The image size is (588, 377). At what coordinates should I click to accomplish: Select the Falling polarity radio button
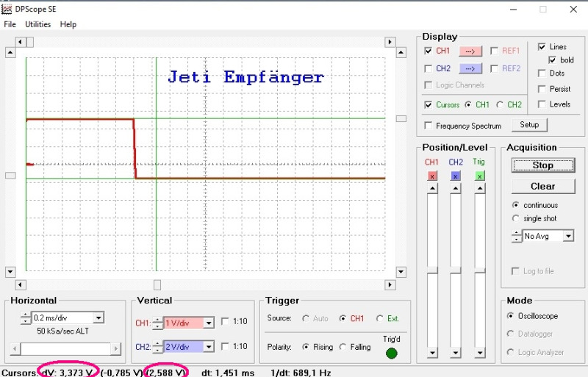click(343, 347)
